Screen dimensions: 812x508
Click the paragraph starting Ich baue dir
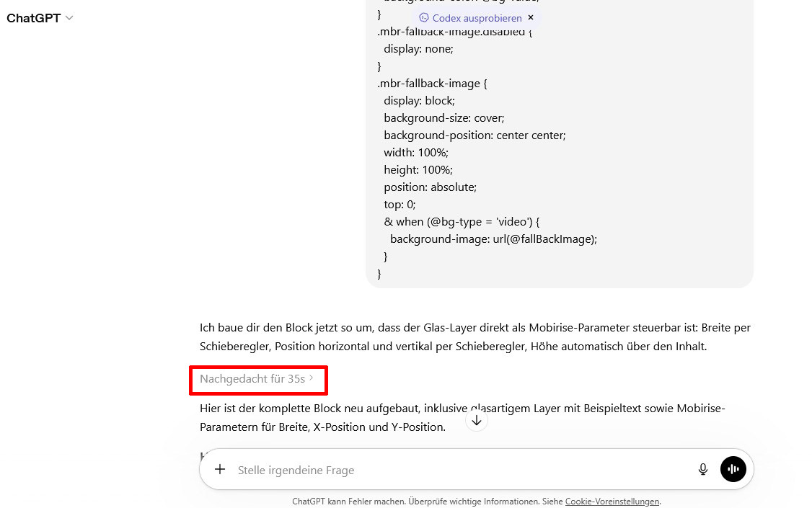coord(475,337)
